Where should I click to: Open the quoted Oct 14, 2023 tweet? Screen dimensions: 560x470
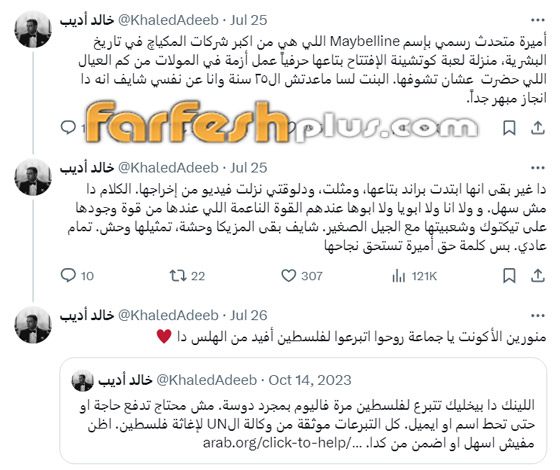coord(303,410)
